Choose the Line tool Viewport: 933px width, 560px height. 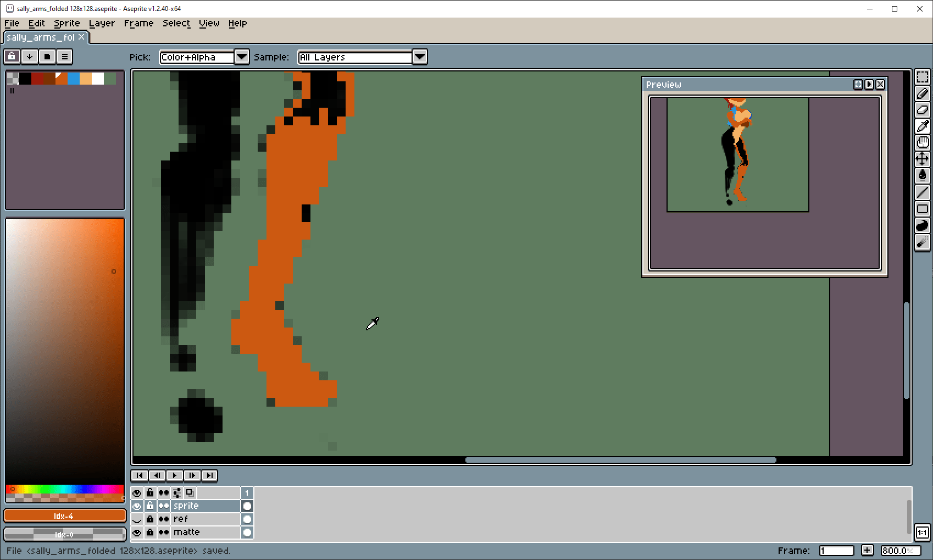pos(923,192)
